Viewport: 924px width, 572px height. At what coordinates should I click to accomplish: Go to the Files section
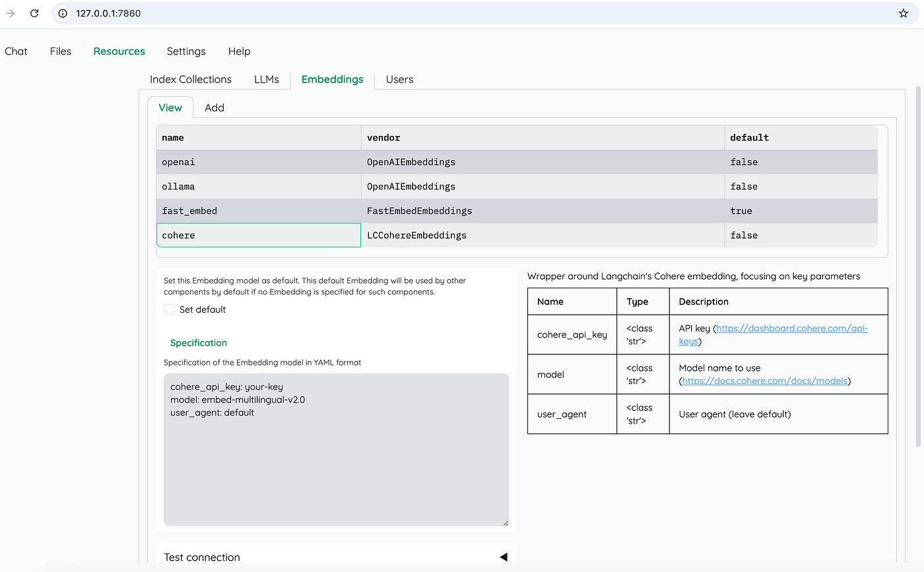[x=60, y=51]
